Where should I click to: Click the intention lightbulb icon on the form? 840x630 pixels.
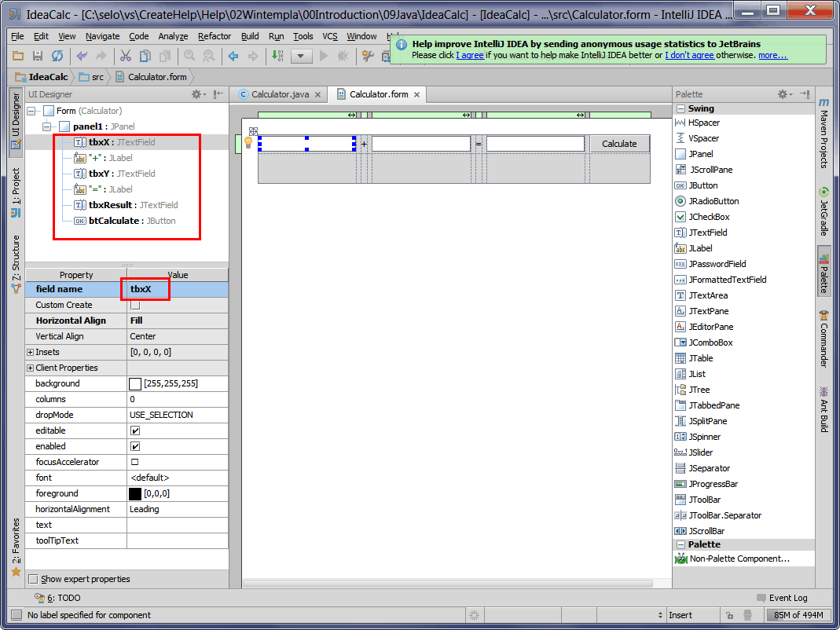click(248, 142)
